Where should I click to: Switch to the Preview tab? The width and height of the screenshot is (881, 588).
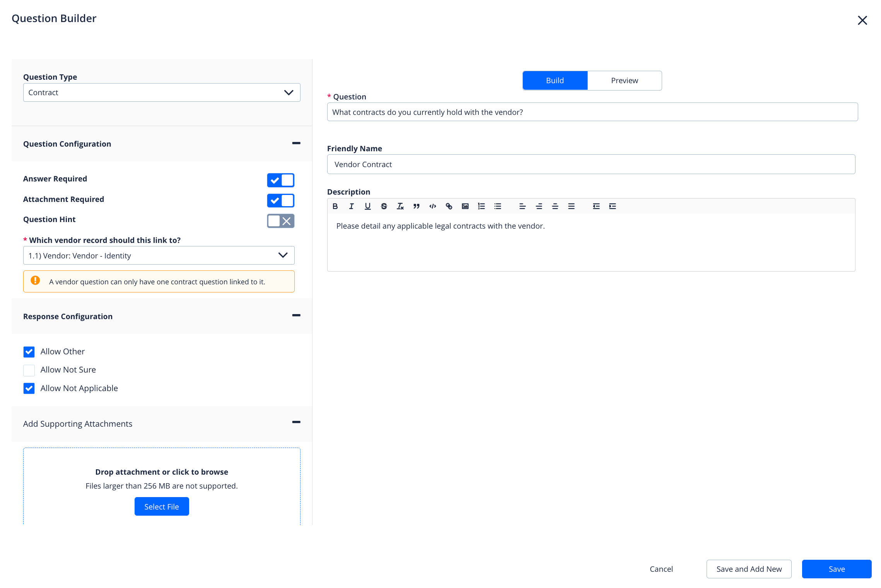tap(624, 80)
